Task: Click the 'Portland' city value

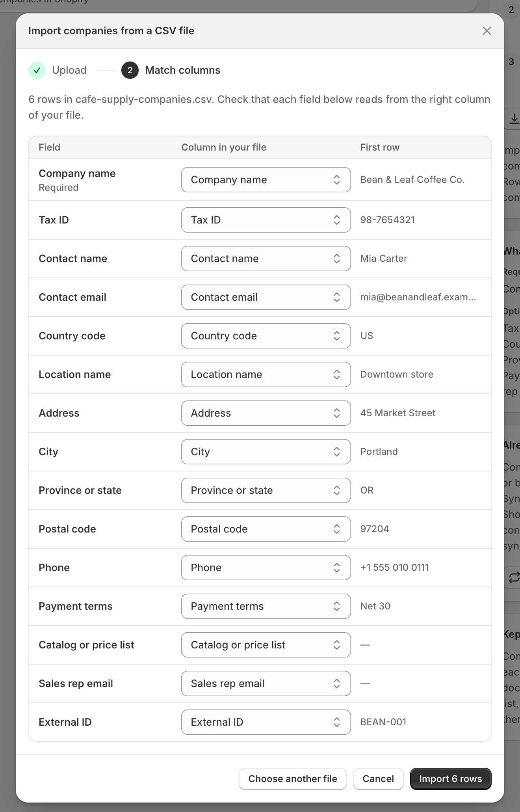Action: click(379, 452)
